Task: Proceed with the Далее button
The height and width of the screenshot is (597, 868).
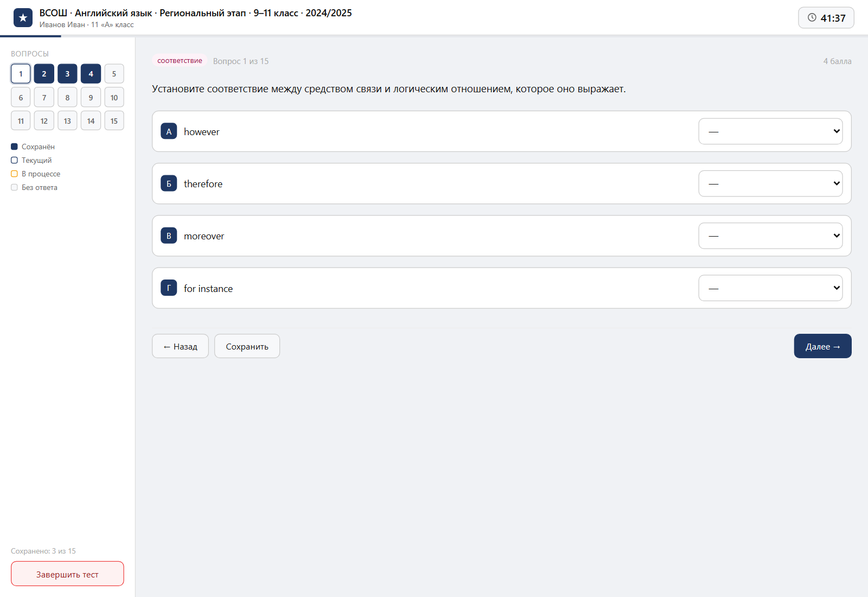Action: (822, 346)
